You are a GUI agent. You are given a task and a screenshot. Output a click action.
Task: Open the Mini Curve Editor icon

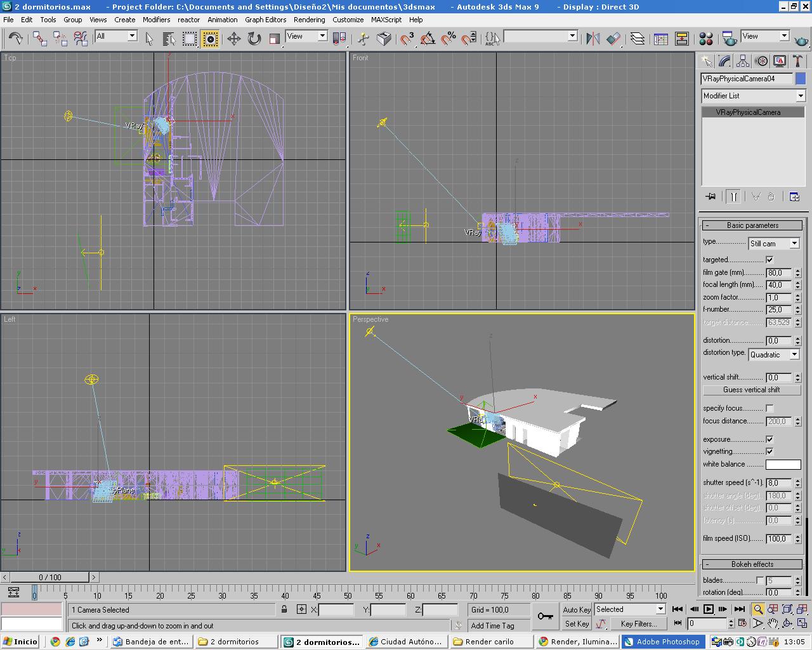point(13,593)
